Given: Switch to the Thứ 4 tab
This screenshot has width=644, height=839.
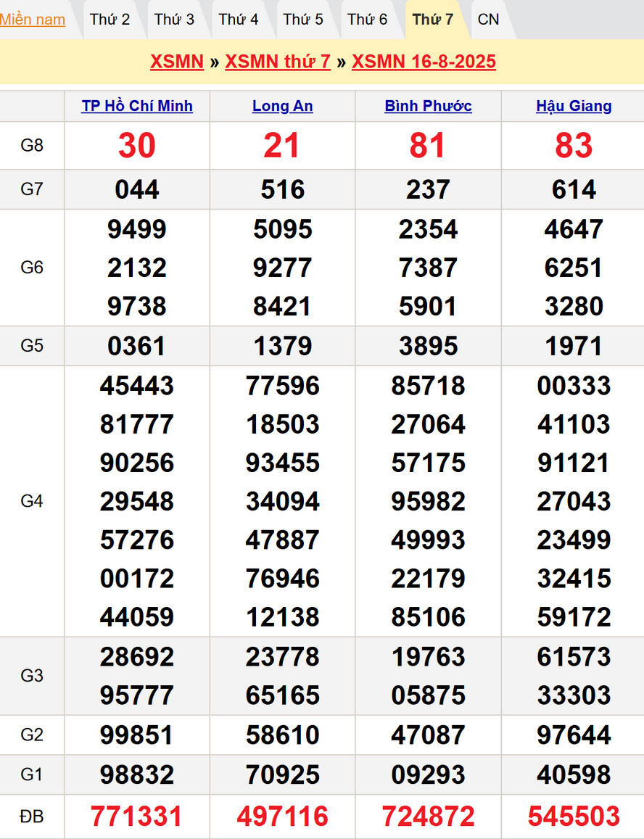Looking at the screenshot, I should tap(239, 20).
